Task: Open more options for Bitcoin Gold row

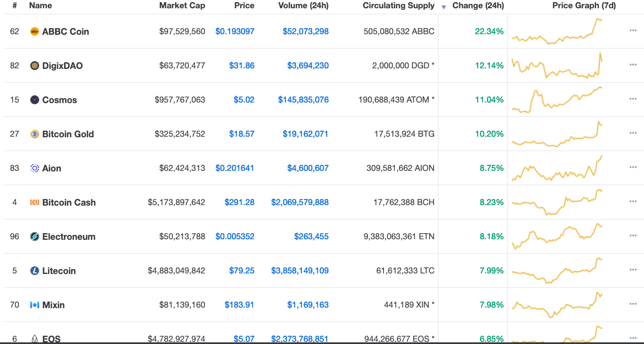Action: point(633,133)
